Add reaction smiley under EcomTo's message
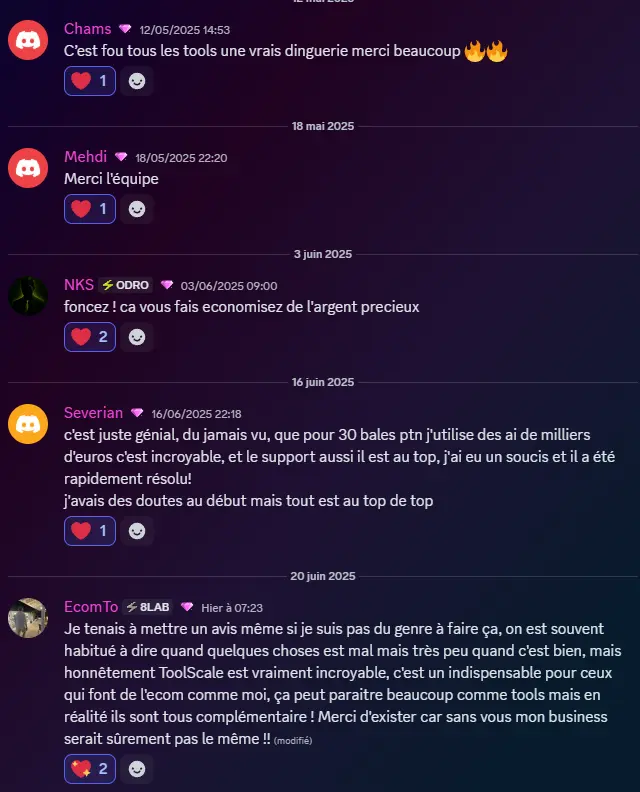 137,769
